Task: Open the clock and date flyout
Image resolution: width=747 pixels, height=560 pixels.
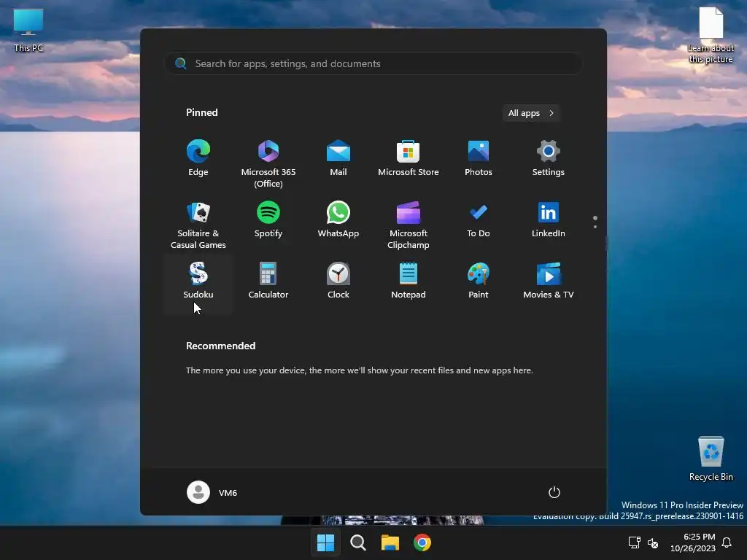Action: tap(693, 542)
